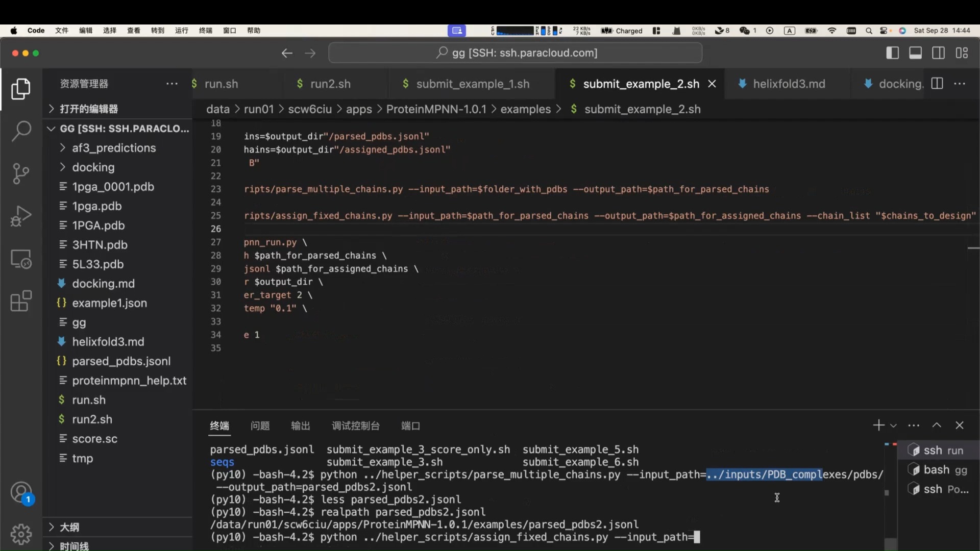Expand the 打开的编辑器 section
The height and width of the screenshot is (551, 980).
[117, 109]
